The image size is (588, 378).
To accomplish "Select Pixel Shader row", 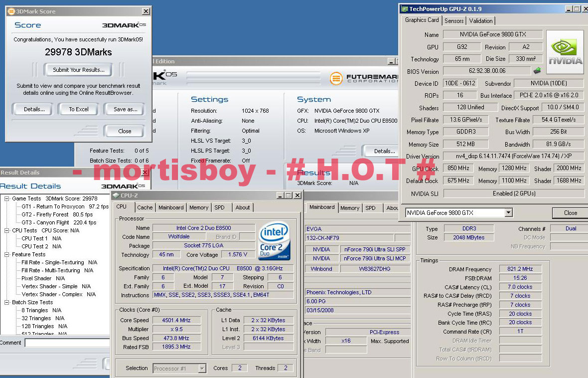I will (43, 278).
